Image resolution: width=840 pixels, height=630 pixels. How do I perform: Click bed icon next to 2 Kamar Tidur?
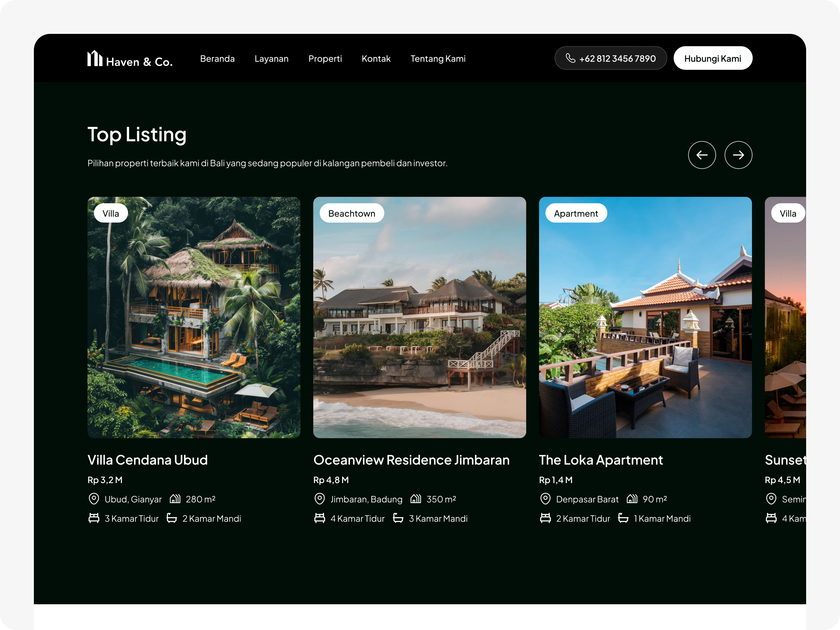[545, 518]
